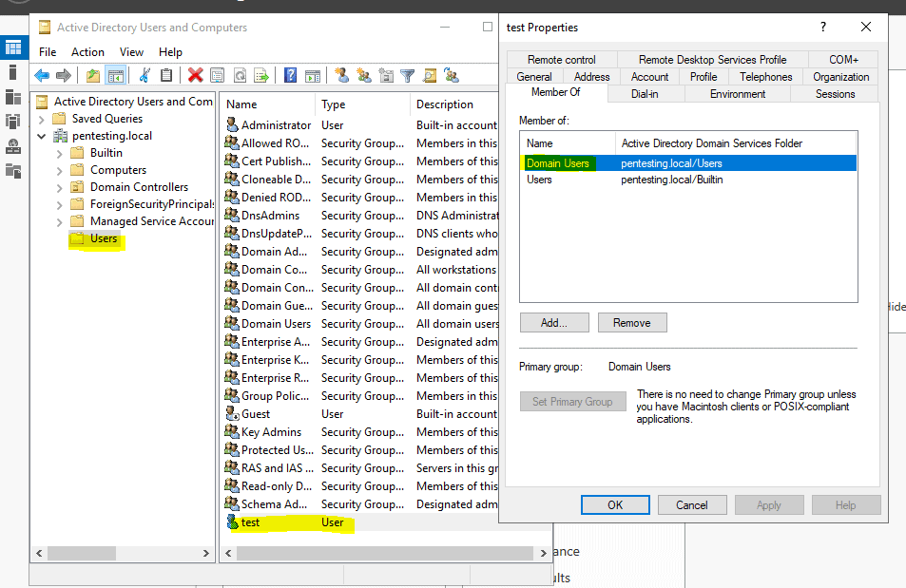Toggle the Show/Hide Console Tree icon

[116, 75]
